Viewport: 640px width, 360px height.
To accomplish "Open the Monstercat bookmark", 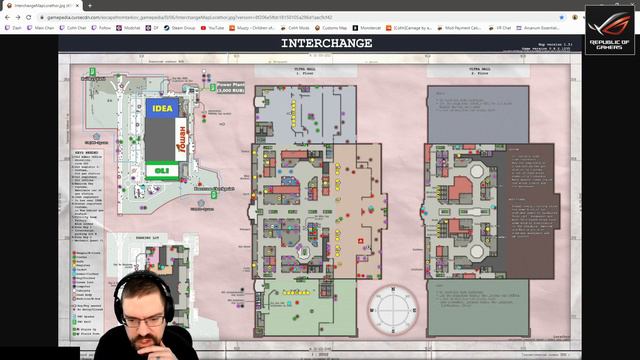I will pyautogui.click(x=367, y=28).
